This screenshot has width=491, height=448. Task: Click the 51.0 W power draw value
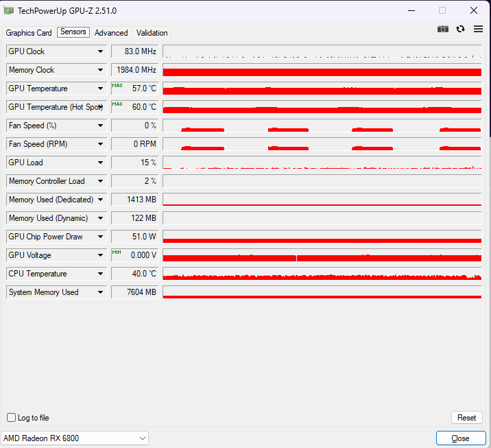[x=135, y=236]
